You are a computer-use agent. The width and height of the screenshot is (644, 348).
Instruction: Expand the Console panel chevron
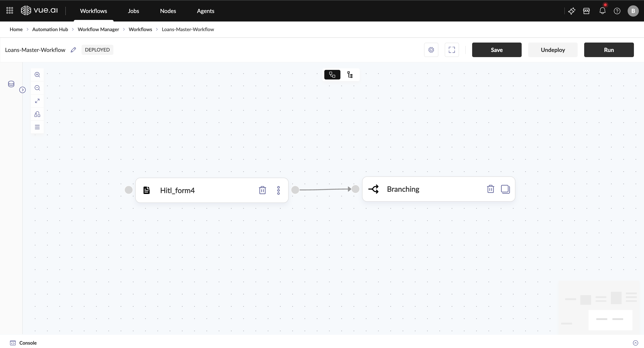[x=635, y=343]
